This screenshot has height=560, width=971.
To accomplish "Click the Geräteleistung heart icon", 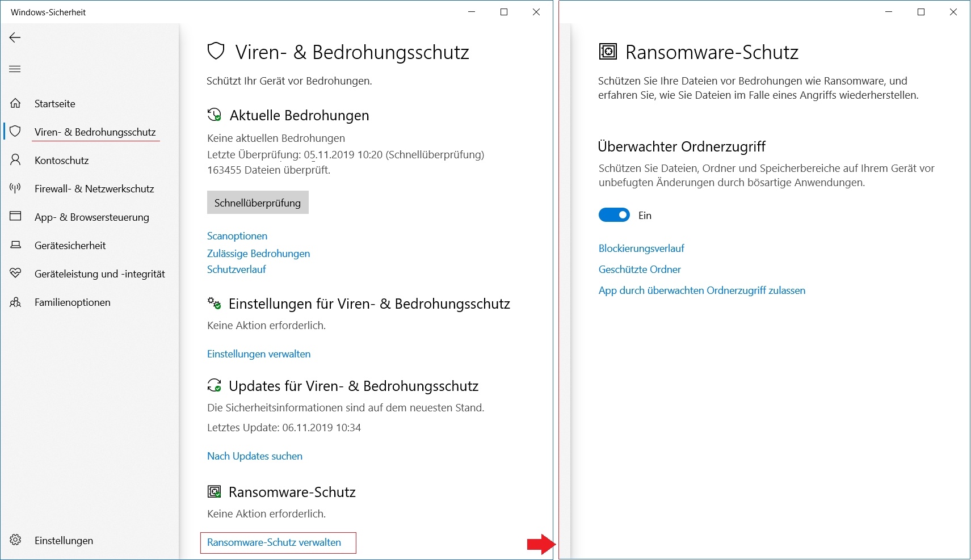I will 15,273.
